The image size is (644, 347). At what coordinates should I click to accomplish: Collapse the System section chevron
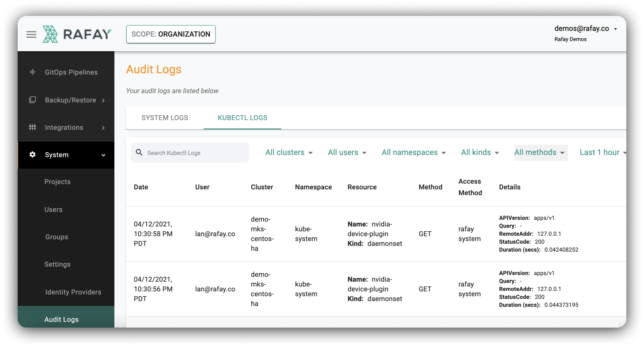click(103, 155)
